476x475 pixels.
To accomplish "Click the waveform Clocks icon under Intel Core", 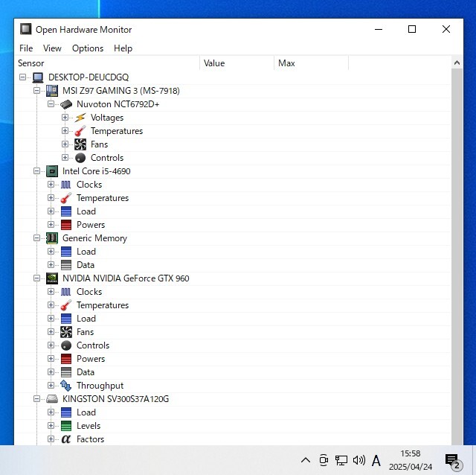I will 66,185.
